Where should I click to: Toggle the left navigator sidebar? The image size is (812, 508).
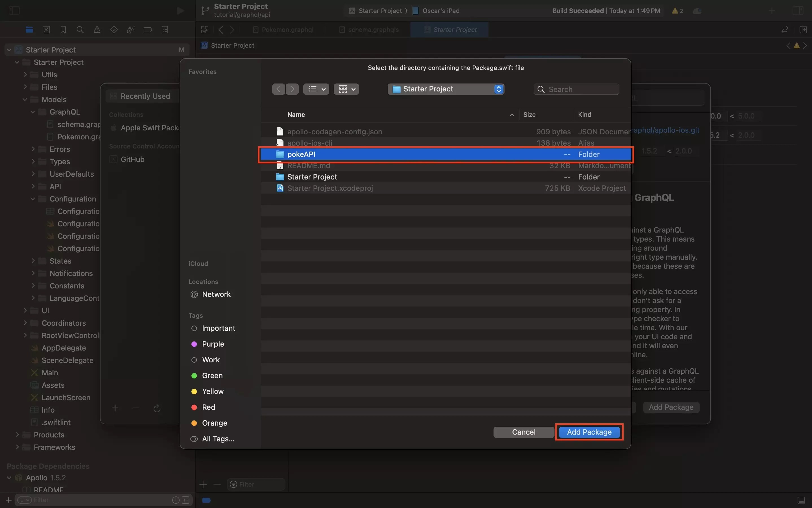click(x=14, y=10)
